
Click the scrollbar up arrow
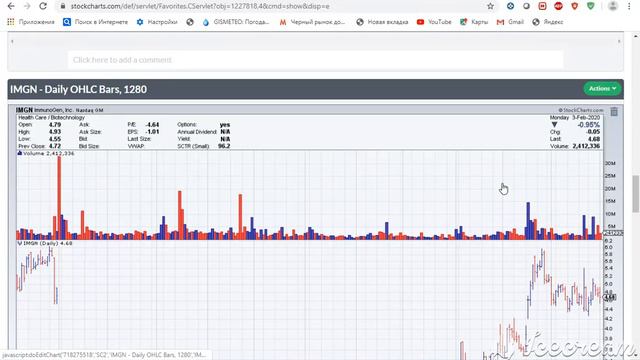[x=636, y=36]
